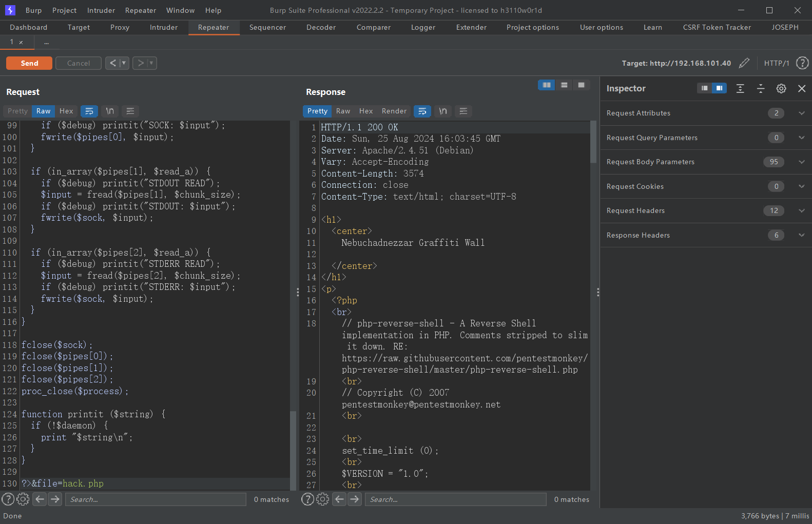Switch request view to Hex
This screenshot has height=524, width=812.
coord(66,111)
